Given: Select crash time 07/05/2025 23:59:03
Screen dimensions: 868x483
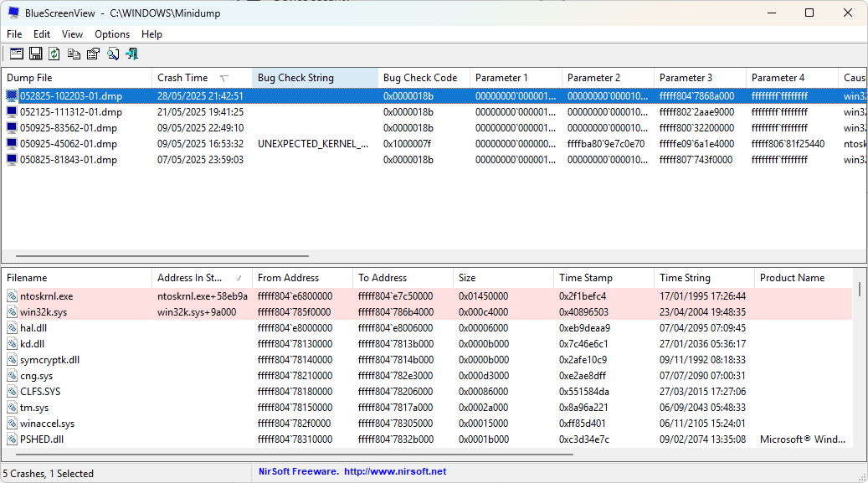Looking at the screenshot, I should (200, 160).
